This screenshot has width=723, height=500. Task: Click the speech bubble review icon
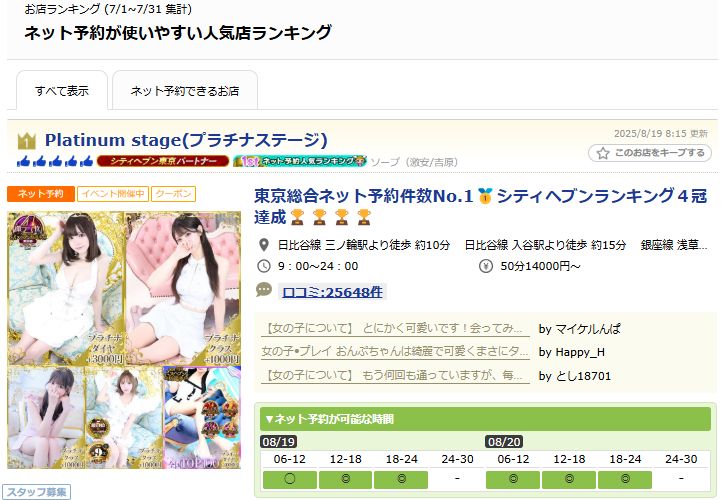[x=263, y=290]
